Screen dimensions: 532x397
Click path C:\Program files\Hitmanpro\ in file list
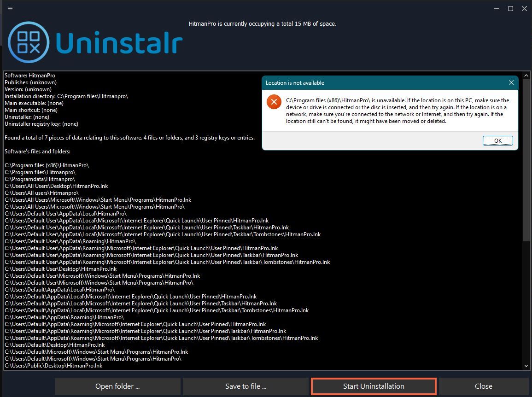click(x=40, y=172)
